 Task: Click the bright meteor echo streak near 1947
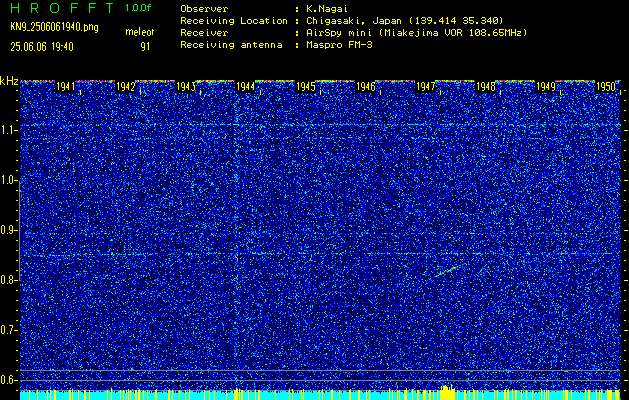click(446, 271)
